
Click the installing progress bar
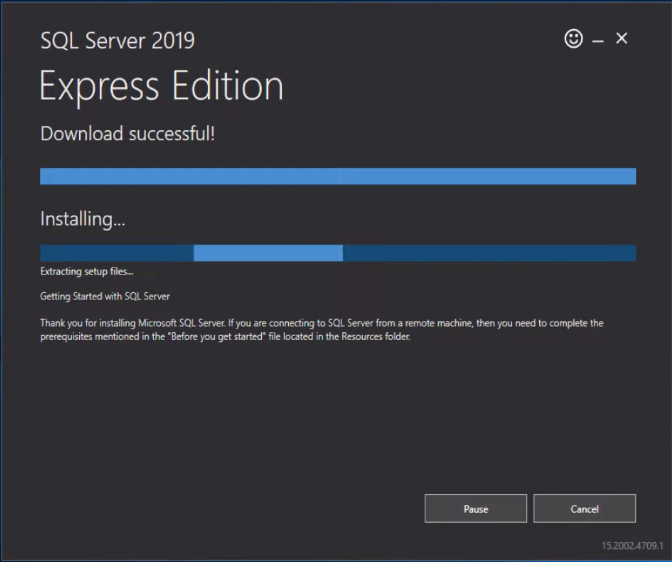pos(338,253)
